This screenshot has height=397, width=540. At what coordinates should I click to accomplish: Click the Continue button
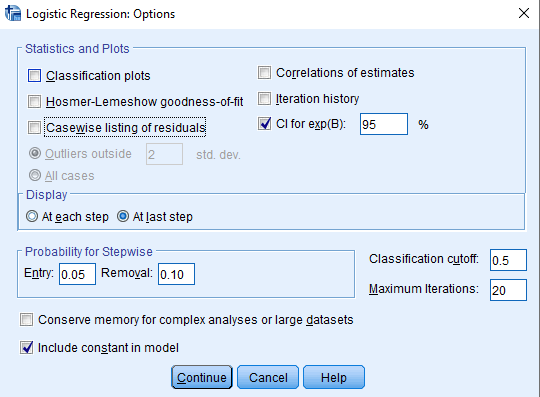coord(202,377)
